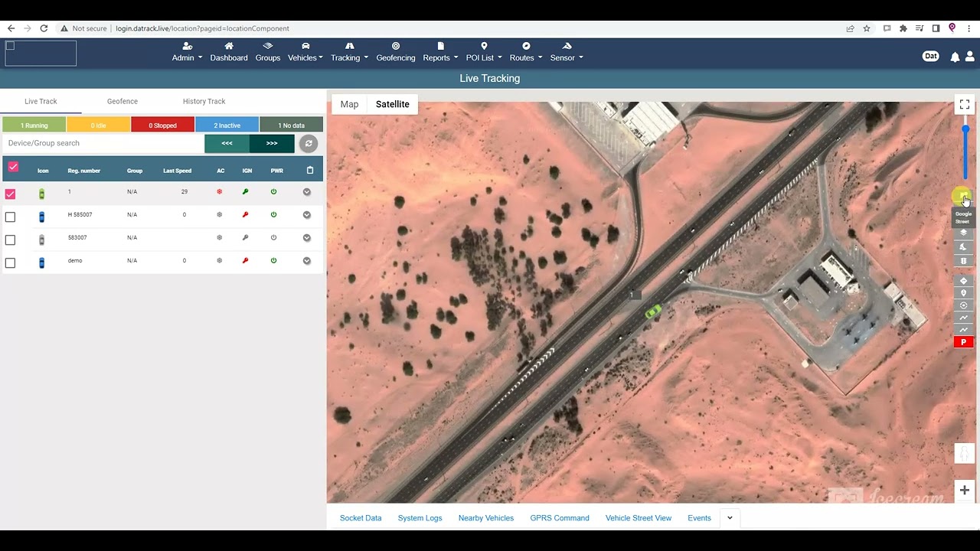Open the notifications bell
The height and width of the screenshot is (551, 980).
pos(955,57)
